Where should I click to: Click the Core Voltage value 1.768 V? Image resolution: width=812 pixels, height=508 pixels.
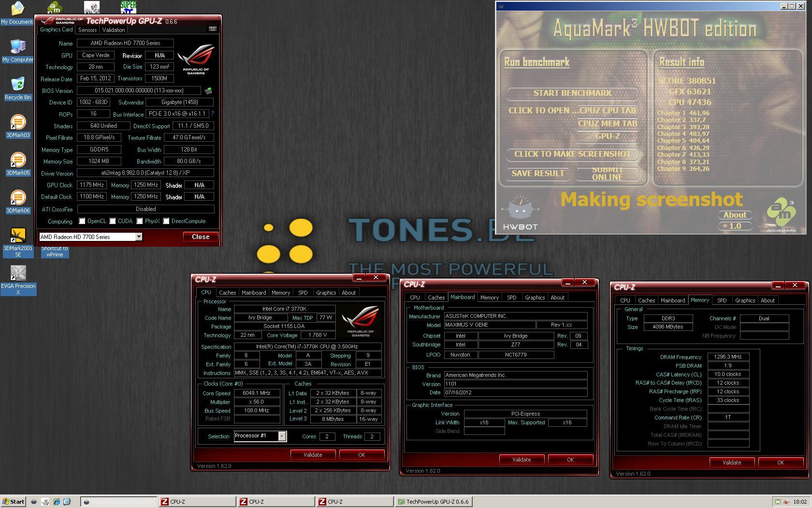pos(318,335)
